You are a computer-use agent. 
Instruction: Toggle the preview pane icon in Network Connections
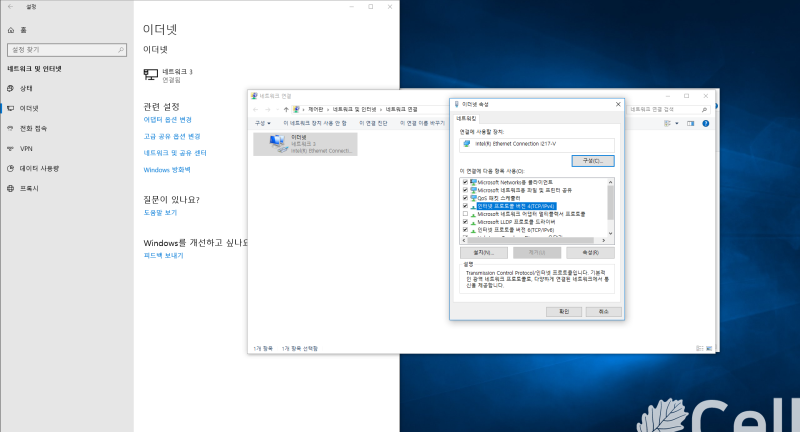690,123
